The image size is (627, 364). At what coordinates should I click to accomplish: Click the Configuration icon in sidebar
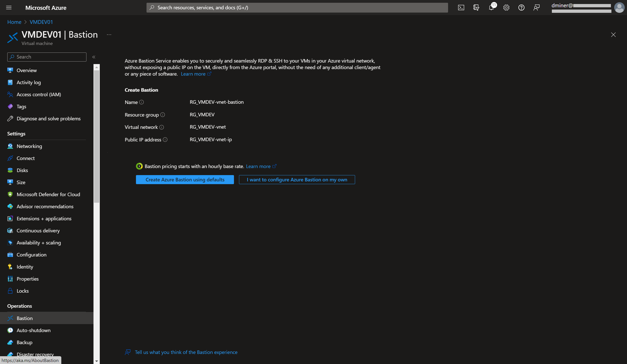coord(10,255)
